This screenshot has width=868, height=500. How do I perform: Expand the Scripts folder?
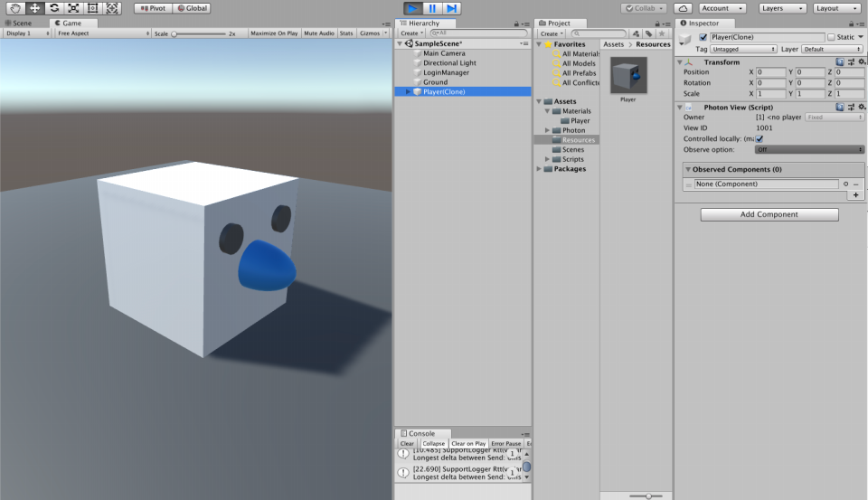point(548,159)
